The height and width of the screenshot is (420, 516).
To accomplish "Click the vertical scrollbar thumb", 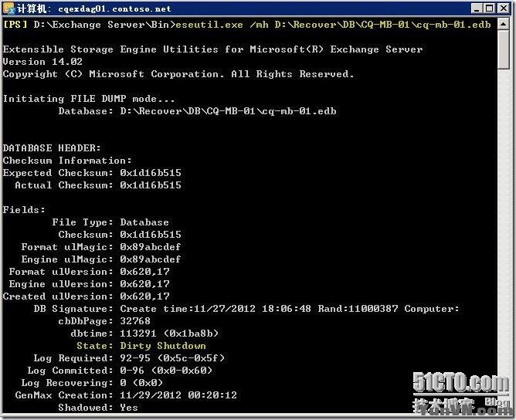I will tap(503, 49).
